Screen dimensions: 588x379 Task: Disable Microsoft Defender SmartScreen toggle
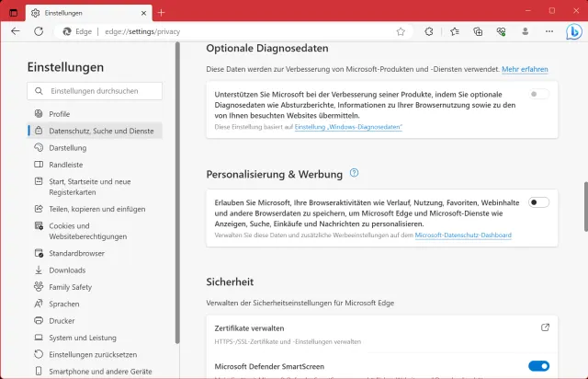(x=539, y=366)
